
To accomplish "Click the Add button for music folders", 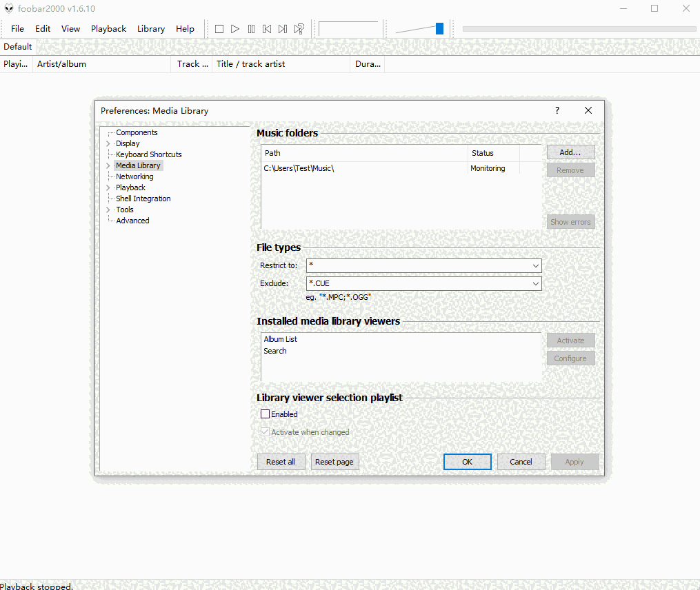I will (x=570, y=152).
